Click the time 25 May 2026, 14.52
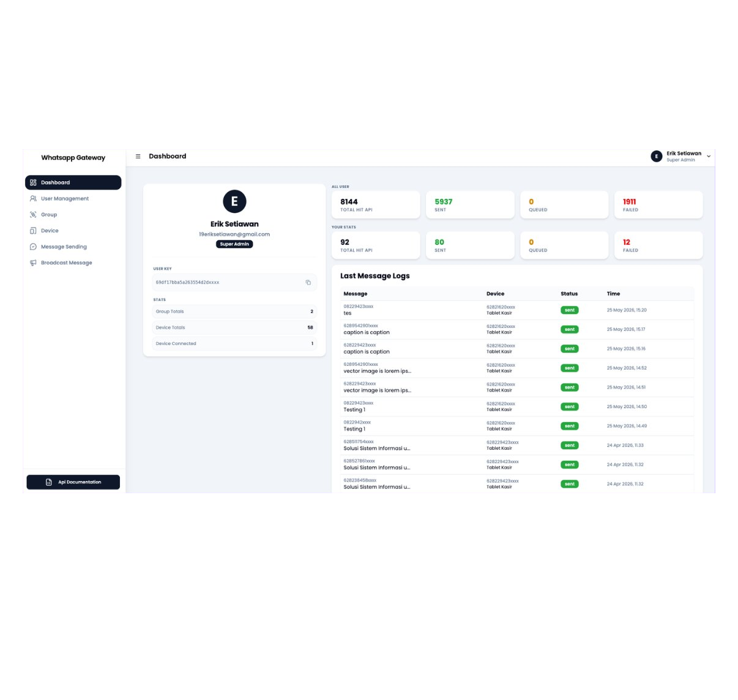Viewport: 738px width, 700px height. coord(627,368)
